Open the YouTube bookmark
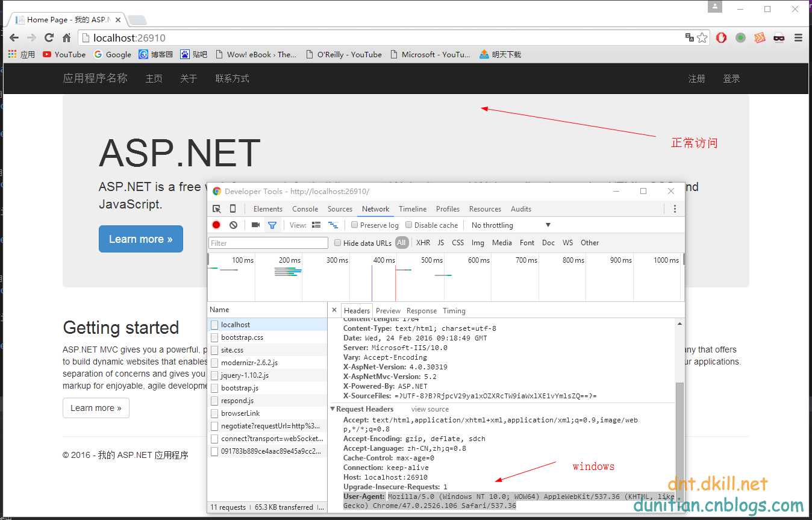This screenshot has width=812, height=520. point(64,54)
